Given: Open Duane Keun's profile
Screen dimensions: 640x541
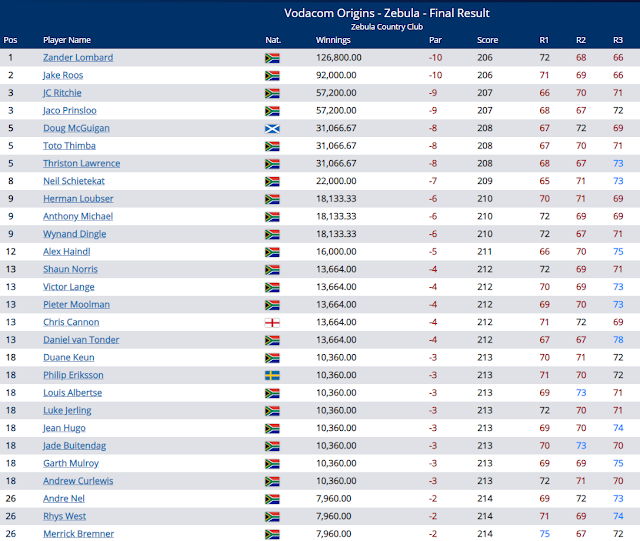Looking at the screenshot, I should [69, 357].
